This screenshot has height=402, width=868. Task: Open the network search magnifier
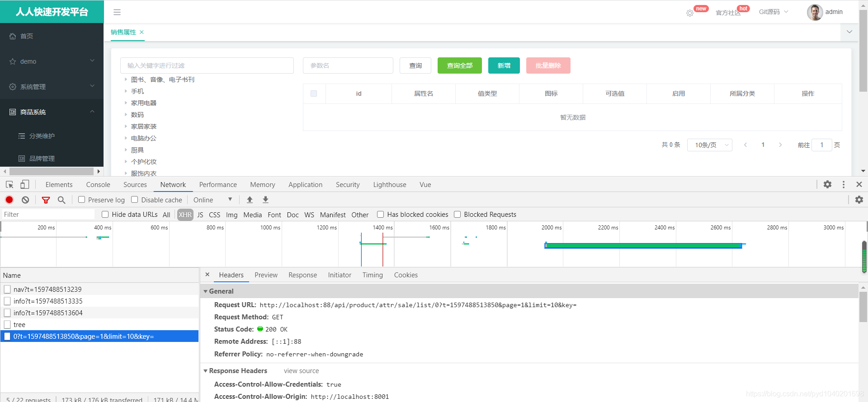click(61, 200)
